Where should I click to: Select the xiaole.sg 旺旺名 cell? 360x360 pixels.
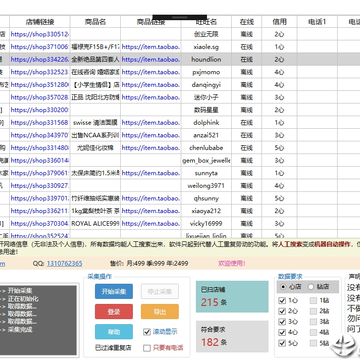click(x=206, y=47)
